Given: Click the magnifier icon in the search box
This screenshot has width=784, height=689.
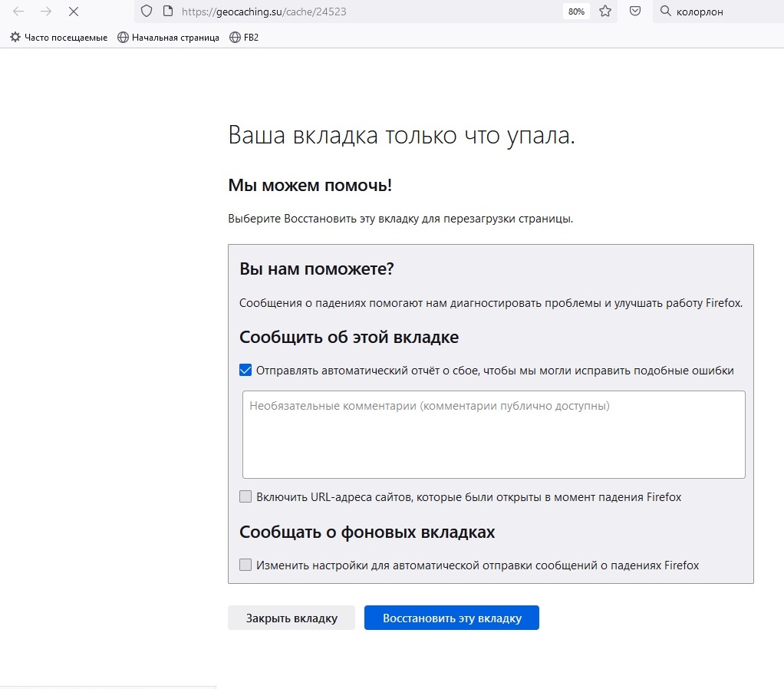Looking at the screenshot, I should coord(665,12).
